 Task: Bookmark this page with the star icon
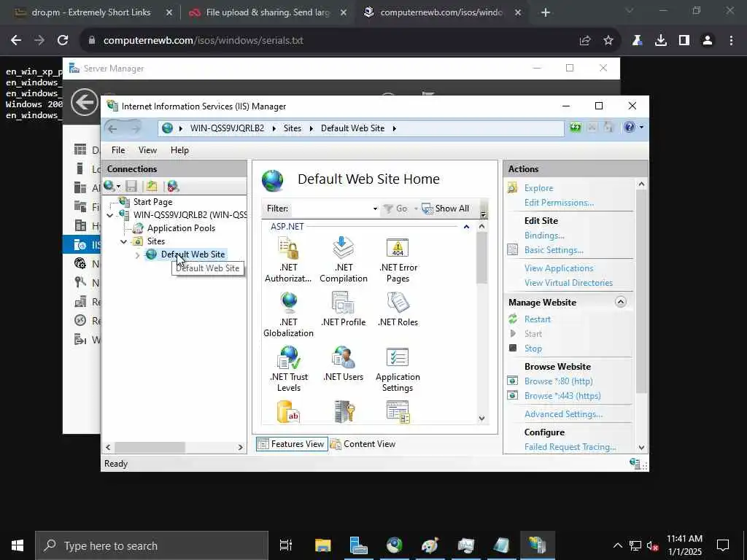pos(608,41)
